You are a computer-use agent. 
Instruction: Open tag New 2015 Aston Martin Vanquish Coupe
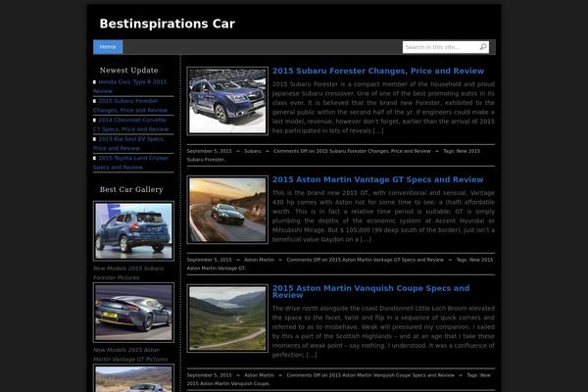[339, 379]
